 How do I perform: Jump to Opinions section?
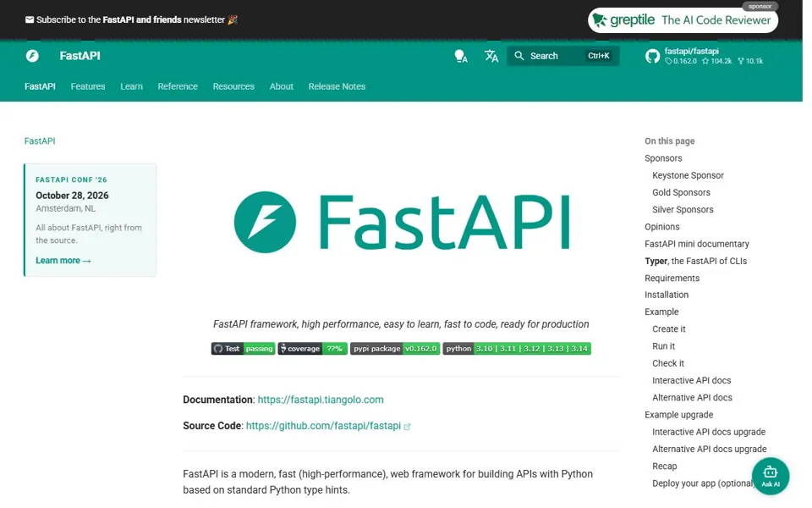pyautogui.click(x=661, y=227)
